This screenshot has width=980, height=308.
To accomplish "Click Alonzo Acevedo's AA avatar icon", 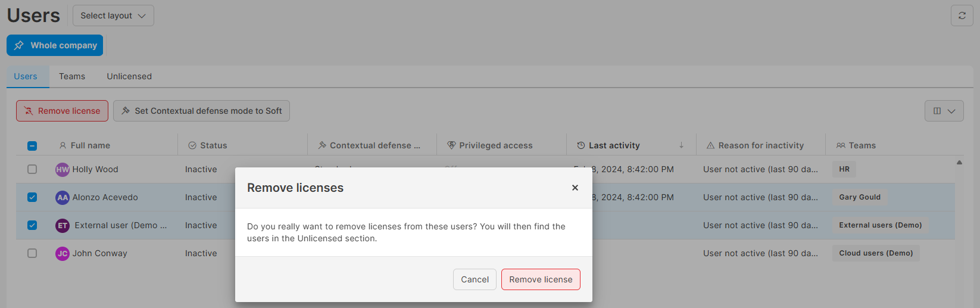I will [x=63, y=197].
